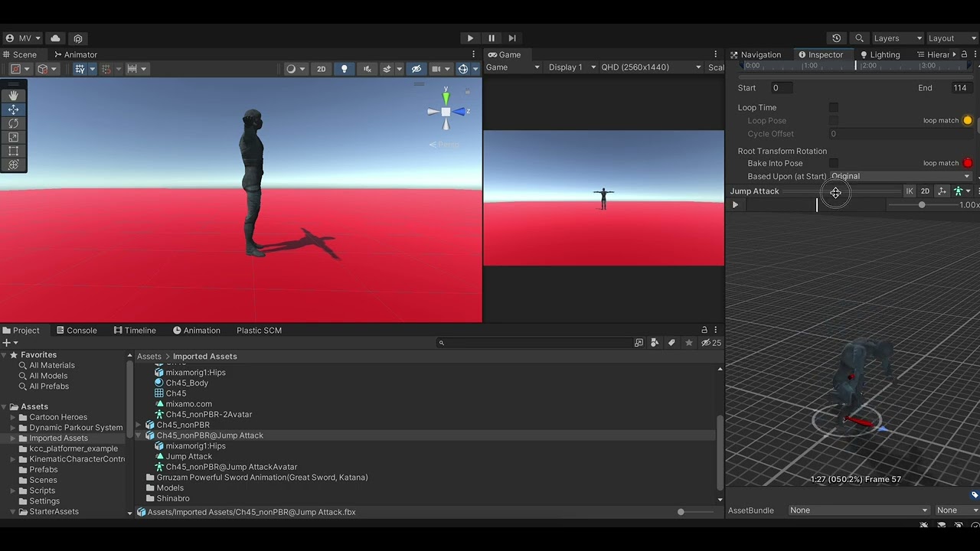
Task: Collapse the Ch45_nonPBR@Jump Attack asset
Action: (x=139, y=435)
